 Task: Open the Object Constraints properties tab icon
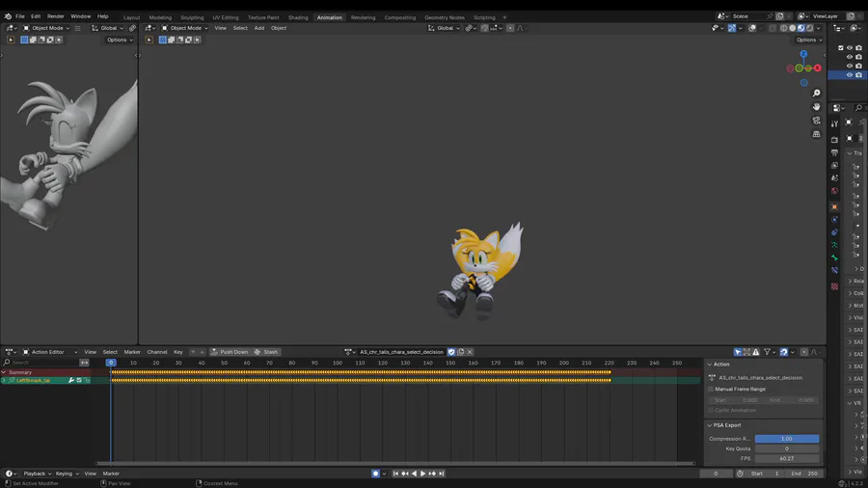[x=834, y=232]
